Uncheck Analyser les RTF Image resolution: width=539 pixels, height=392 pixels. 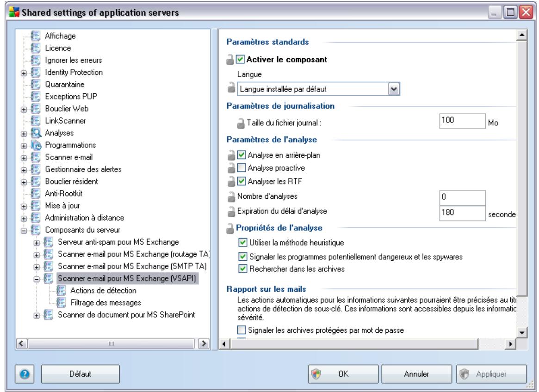click(242, 181)
